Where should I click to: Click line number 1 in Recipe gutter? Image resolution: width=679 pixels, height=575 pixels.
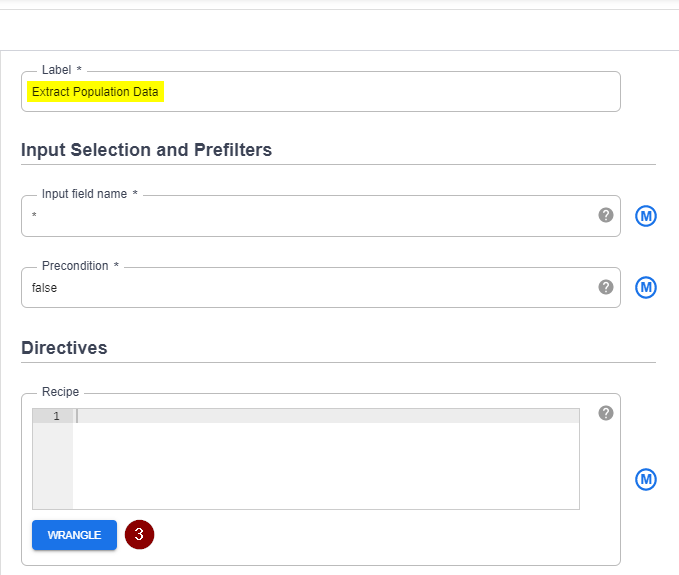[56, 416]
